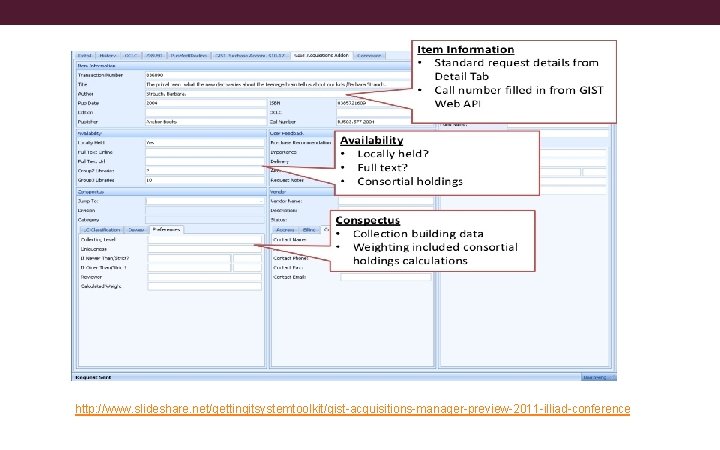This screenshot has height=450, width=720.
Task: Click the Reviewer field
Action: pos(204,277)
